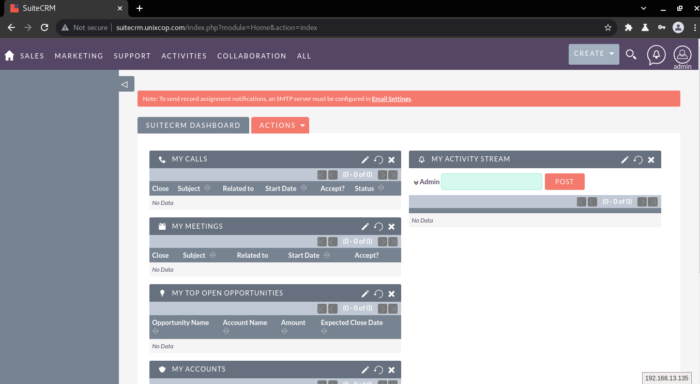Select the SuiteCRM Dashboard tab
700x384 pixels.
[193, 125]
